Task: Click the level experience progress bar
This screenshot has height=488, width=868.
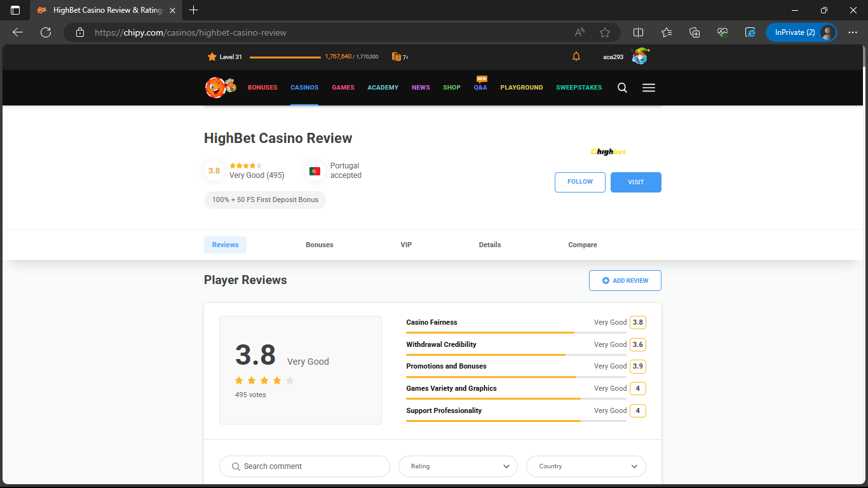Action: click(x=285, y=57)
